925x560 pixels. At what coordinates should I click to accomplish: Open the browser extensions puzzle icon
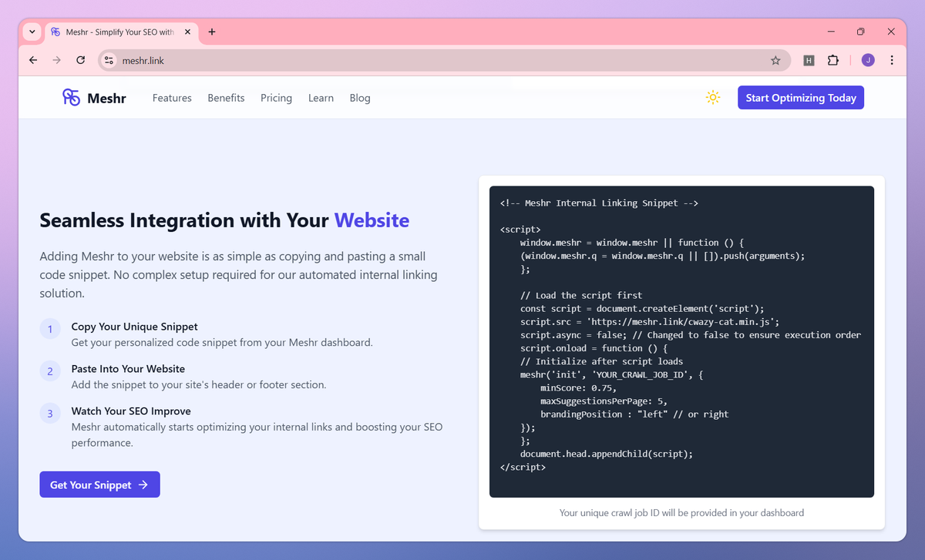[x=833, y=60]
